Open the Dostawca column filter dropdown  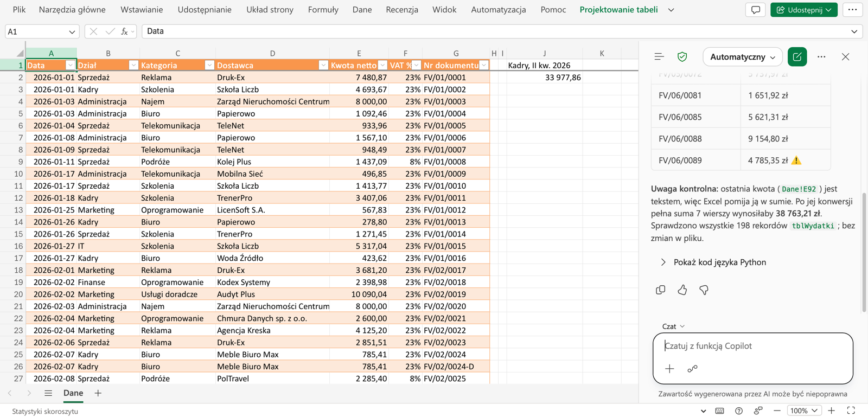[x=323, y=65]
